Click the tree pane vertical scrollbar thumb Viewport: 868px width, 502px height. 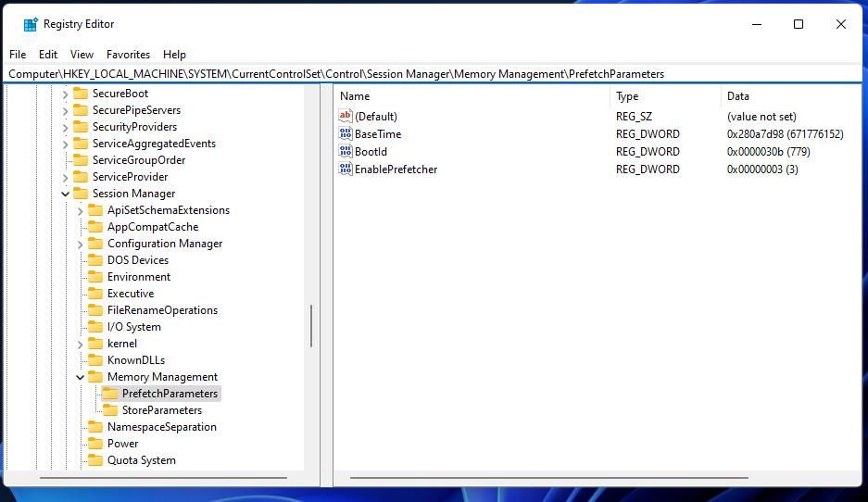[x=311, y=326]
